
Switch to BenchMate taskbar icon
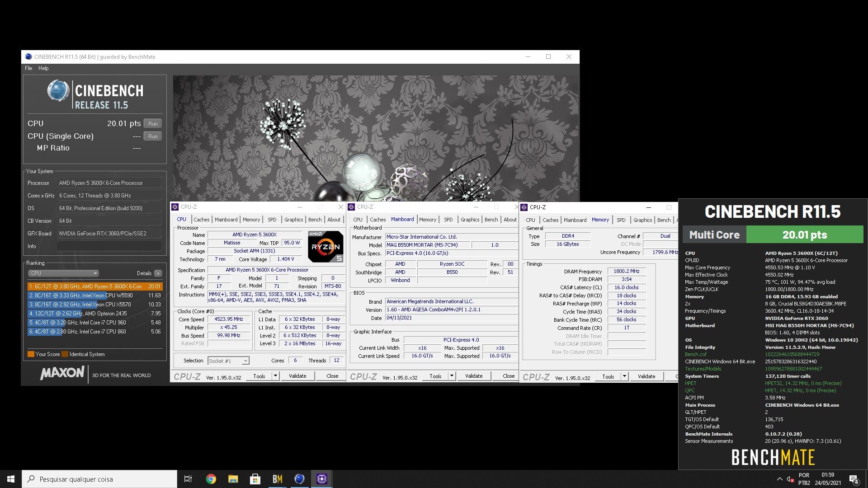click(277, 479)
